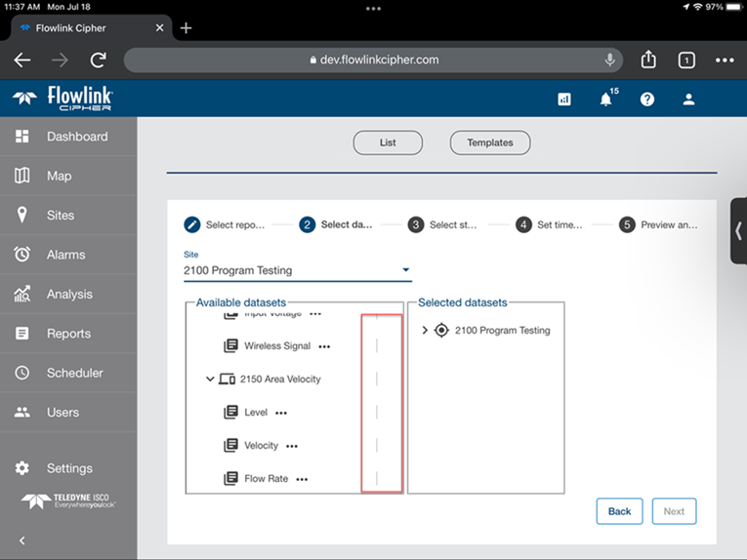
Task: Select the Level dataset item
Action: tap(255, 413)
